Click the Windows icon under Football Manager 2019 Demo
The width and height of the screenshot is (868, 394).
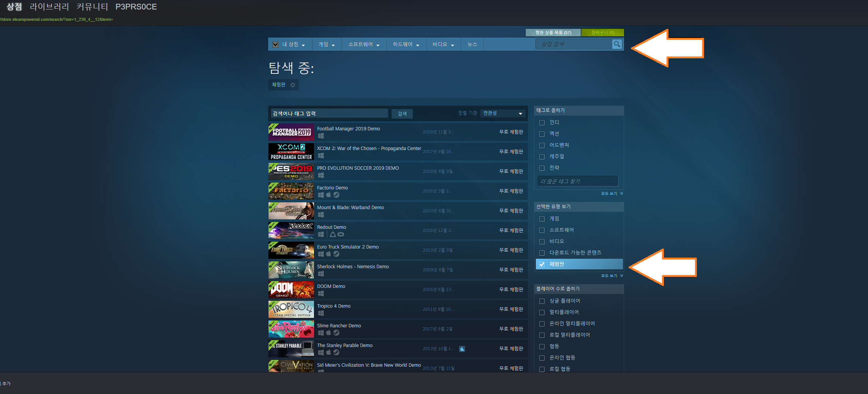click(x=321, y=136)
